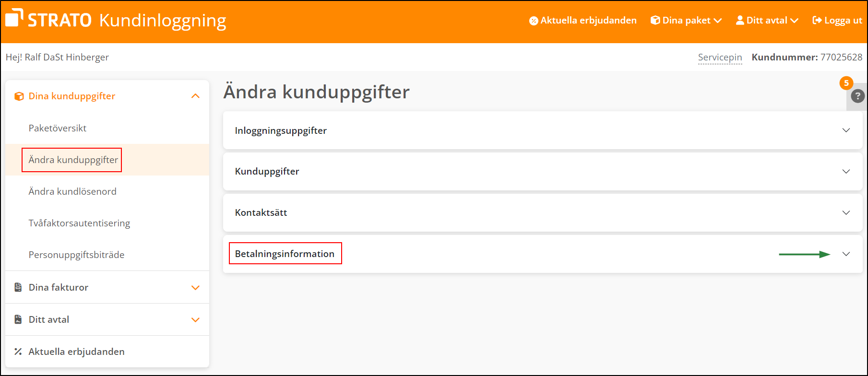Click the percent icon beside sidebar Aktuella erbjudanden
Viewport: 868px width, 376px height.
click(x=18, y=352)
